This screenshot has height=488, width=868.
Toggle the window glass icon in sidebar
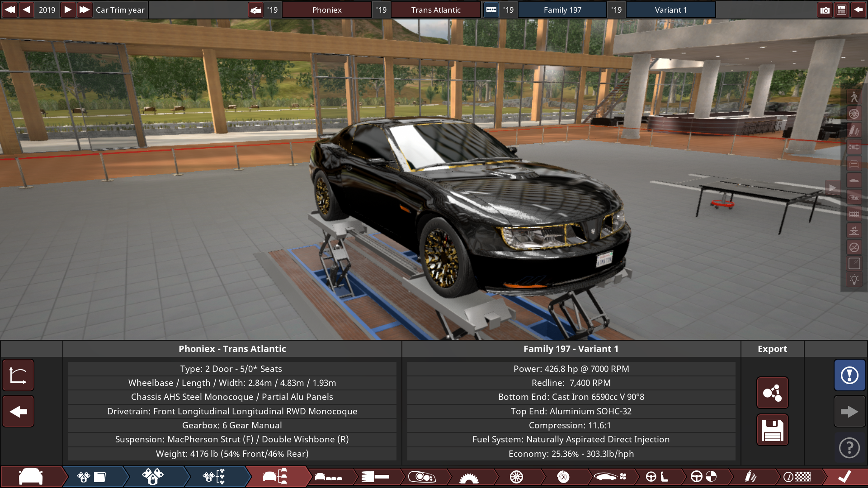(x=854, y=264)
